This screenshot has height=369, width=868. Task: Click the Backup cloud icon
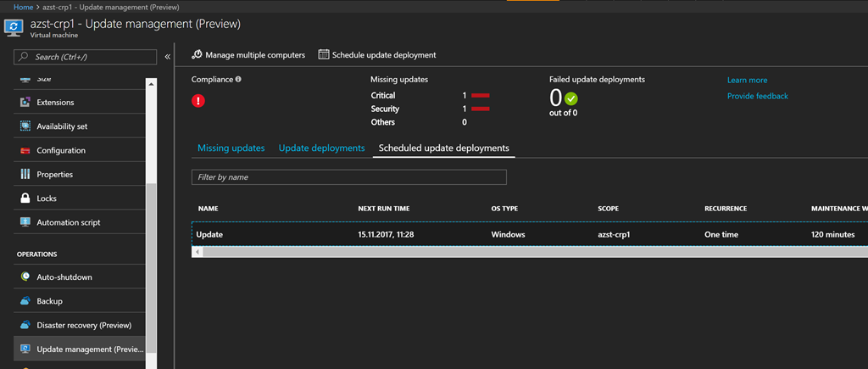coord(25,301)
